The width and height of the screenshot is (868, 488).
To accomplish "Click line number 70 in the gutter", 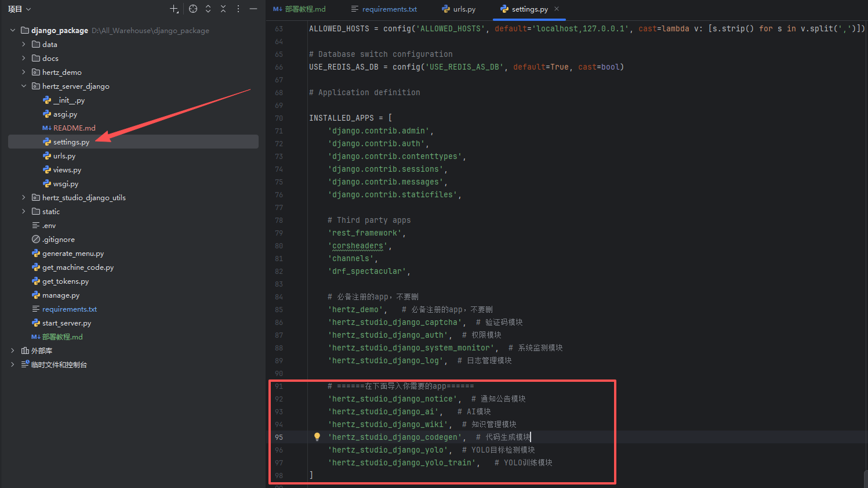I will tap(279, 118).
